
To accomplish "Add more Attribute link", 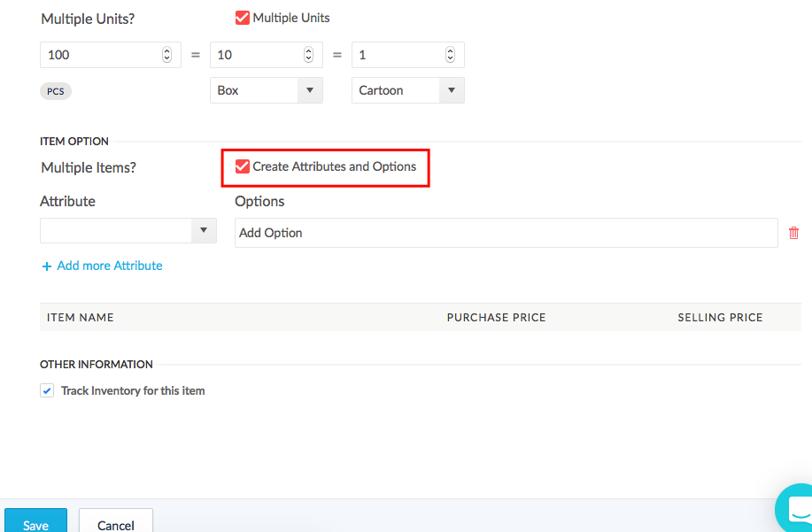I will pos(109,266).
